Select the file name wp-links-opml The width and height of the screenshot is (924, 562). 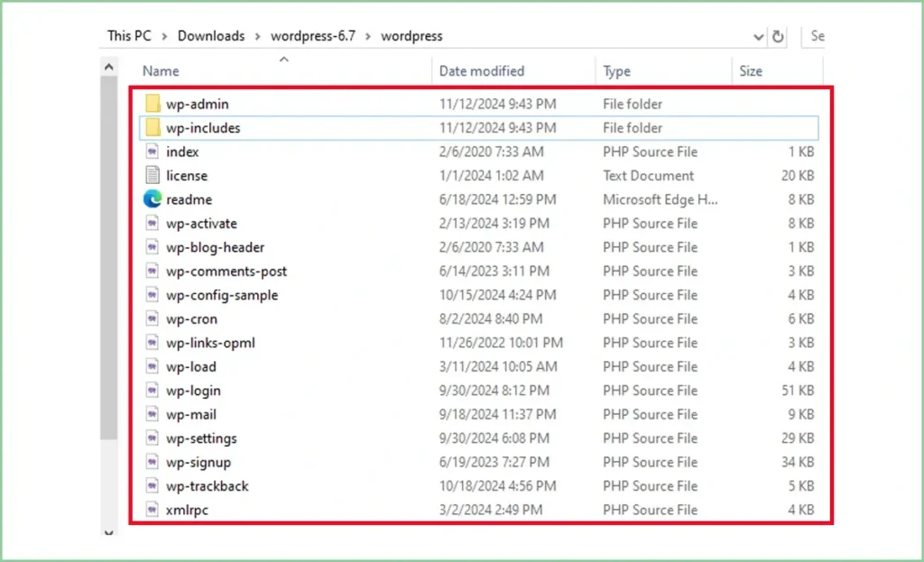pyautogui.click(x=210, y=343)
